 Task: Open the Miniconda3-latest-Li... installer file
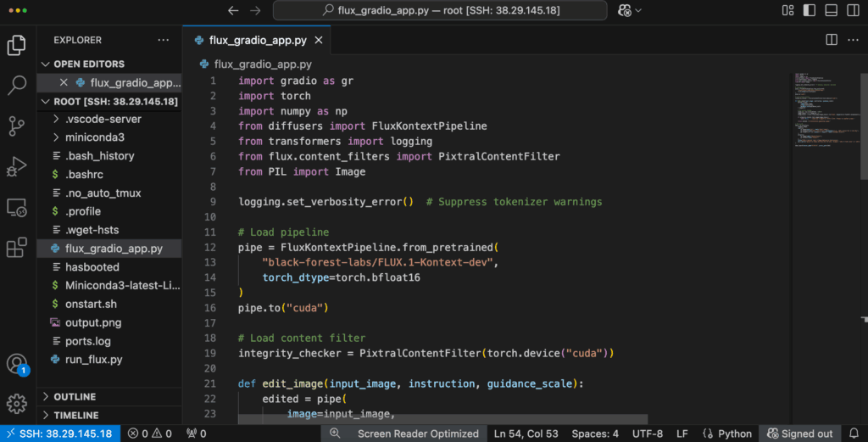[109, 285]
